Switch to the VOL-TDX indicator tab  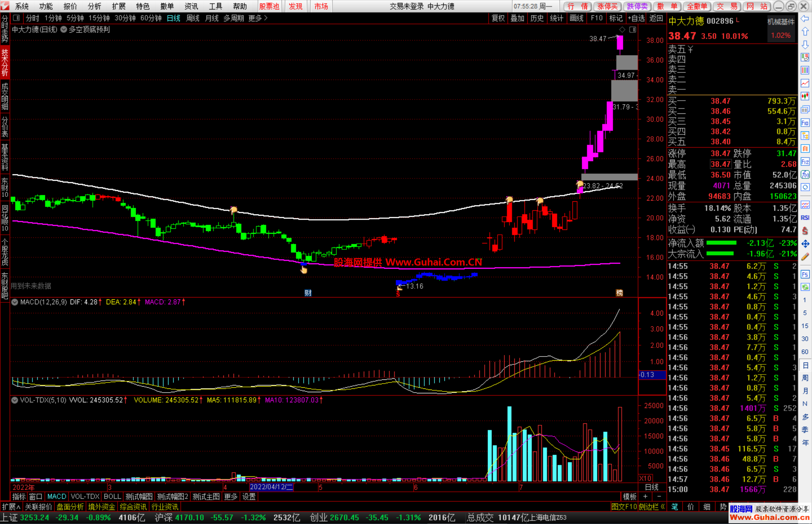click(x=85, y=497)
